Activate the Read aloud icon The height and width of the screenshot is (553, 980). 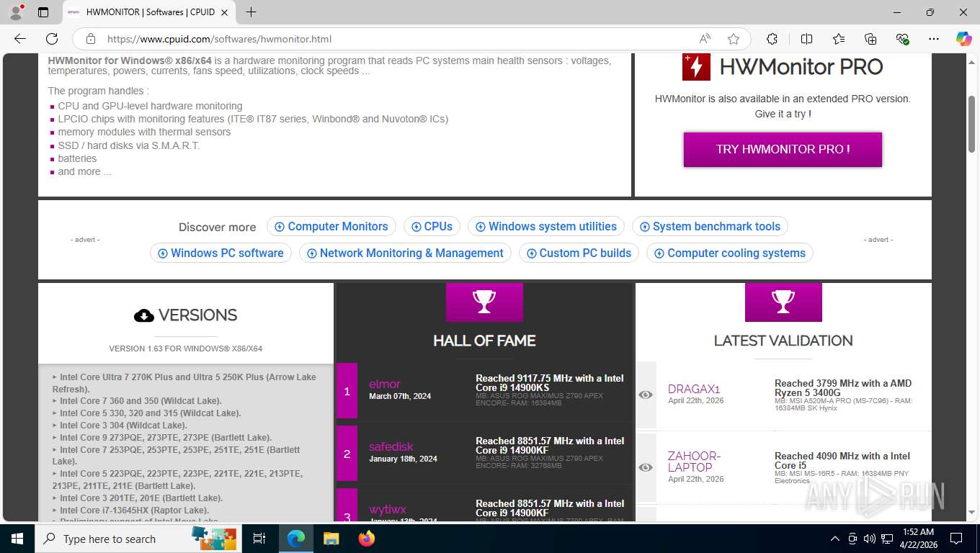pos(705,39)
